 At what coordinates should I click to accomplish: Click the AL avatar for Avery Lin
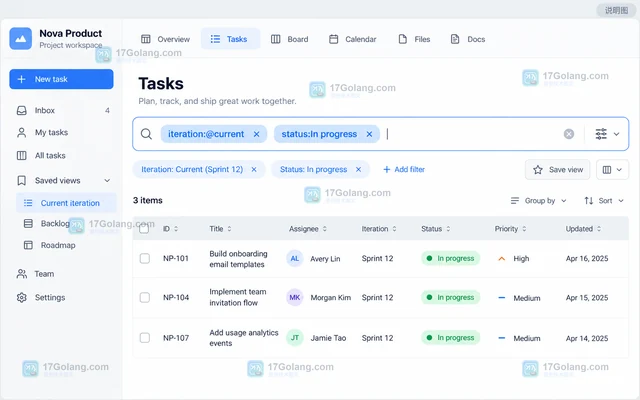pyautogui.click(x=295, y=258)
